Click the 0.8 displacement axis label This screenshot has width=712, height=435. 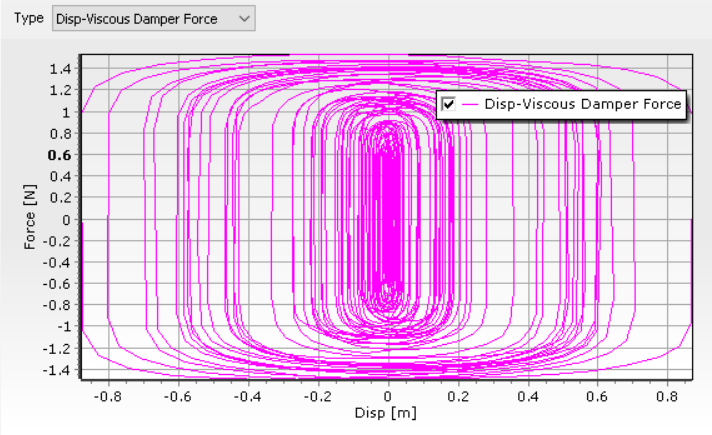tap(667, 397)
